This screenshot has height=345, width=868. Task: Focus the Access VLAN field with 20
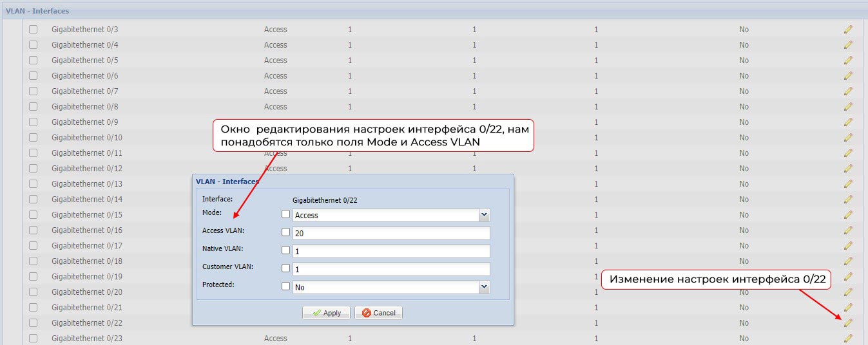(392, 233)
